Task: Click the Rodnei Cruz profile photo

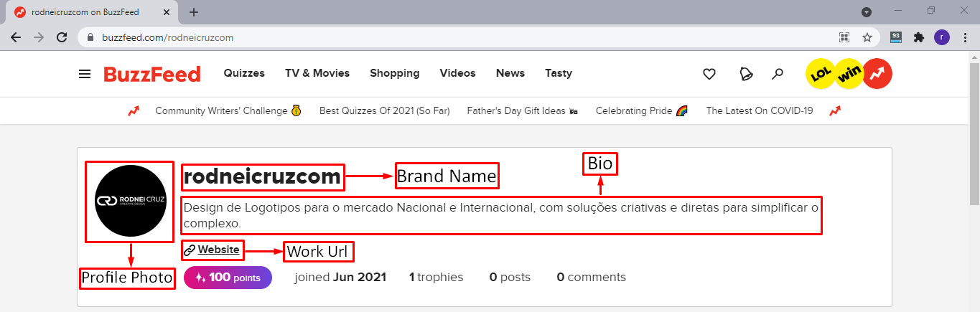Action: coord(130,202)
